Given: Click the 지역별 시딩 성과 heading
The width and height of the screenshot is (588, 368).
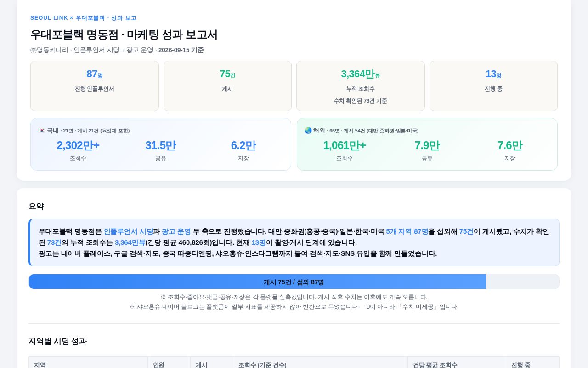Looking at the screenshot, I should tap(57, 341).
